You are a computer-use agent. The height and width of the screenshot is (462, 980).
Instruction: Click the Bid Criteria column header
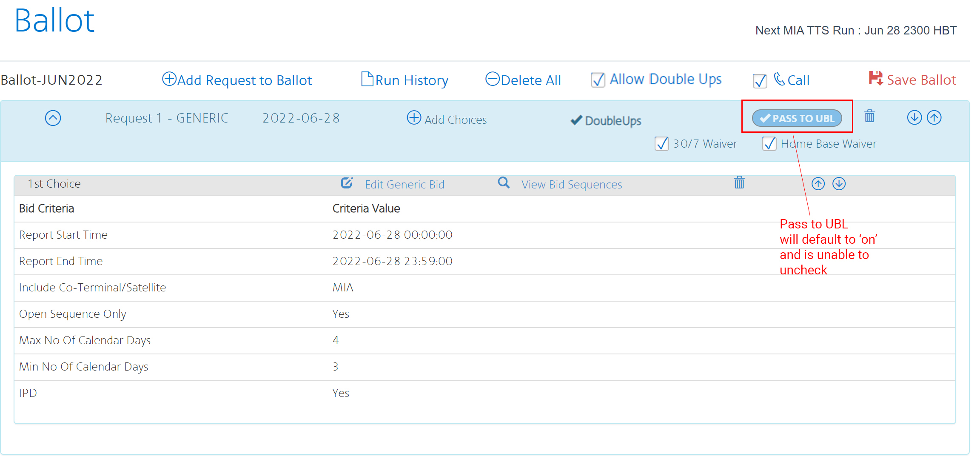(47, 208)
